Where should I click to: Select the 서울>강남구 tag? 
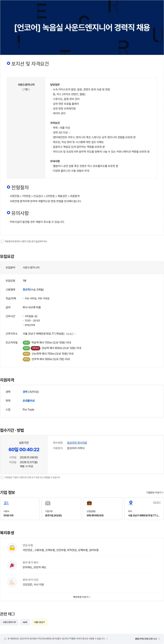(x=39, y=622)
